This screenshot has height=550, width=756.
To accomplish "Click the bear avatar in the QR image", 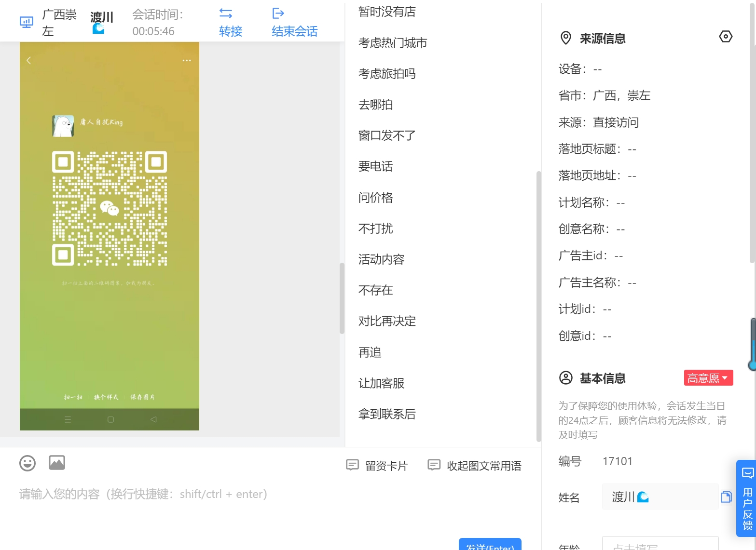I will tap(63, 126).
